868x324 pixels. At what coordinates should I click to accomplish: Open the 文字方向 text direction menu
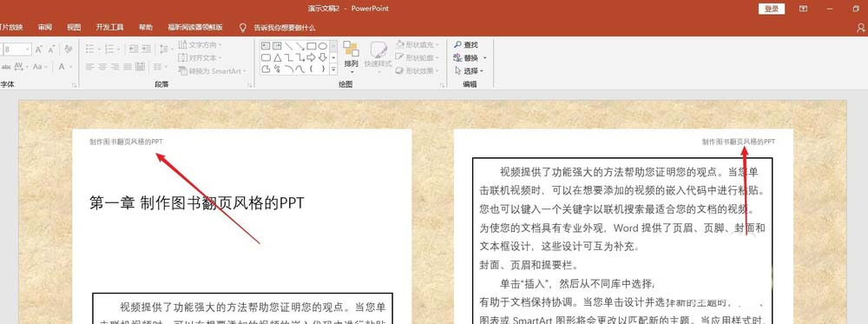pyautogui.click(x=201, y=45)
